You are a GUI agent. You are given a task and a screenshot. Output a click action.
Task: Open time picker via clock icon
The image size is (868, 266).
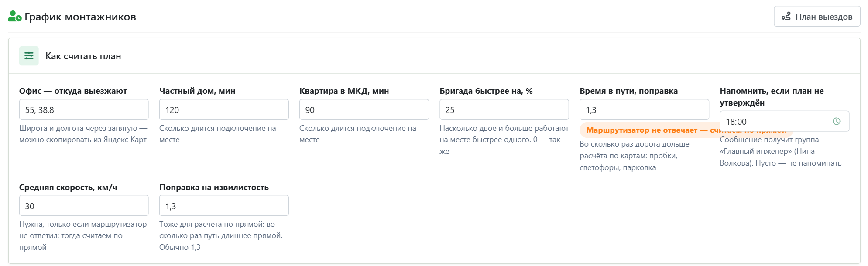click(x=836, y=121)
